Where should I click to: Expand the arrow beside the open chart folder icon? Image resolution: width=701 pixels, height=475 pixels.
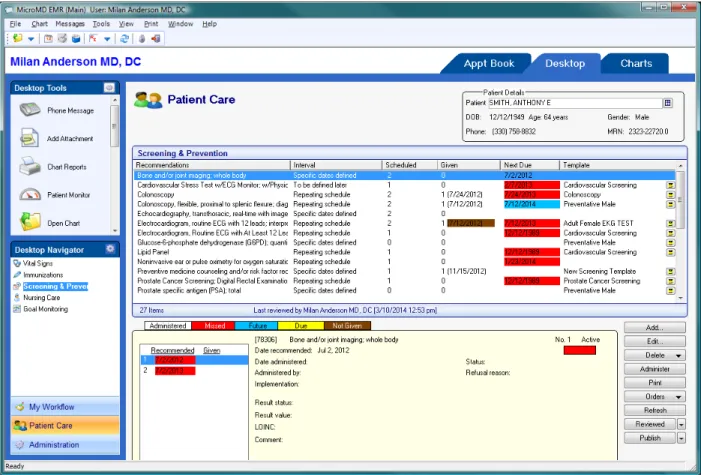(x=31, y=39)
